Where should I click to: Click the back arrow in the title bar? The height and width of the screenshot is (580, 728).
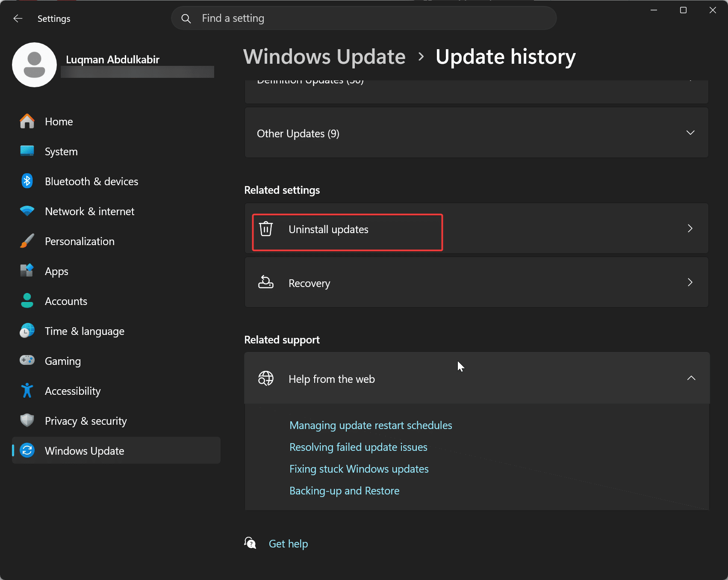tap(18, 18)
